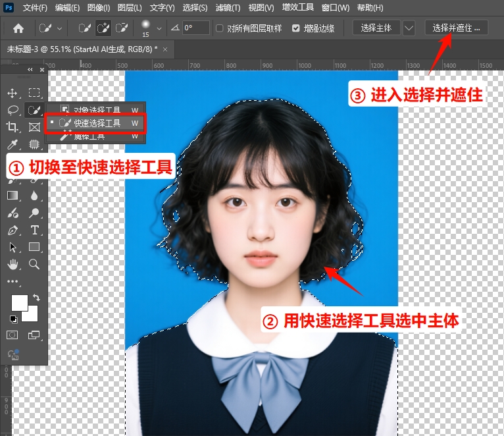The image size is (504, 436).
Task: Select the Gradient tool
Action: 13,196
